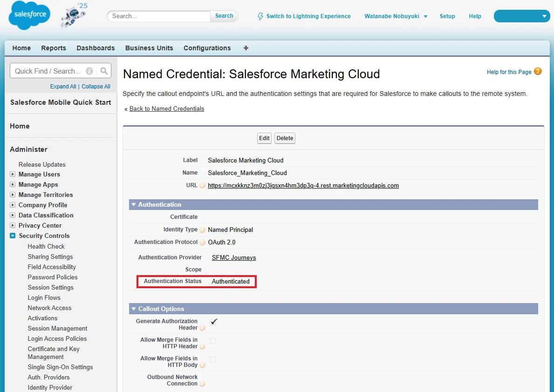
Task: Open Health Check under Security Controls
Action: (x=46, y=246)
